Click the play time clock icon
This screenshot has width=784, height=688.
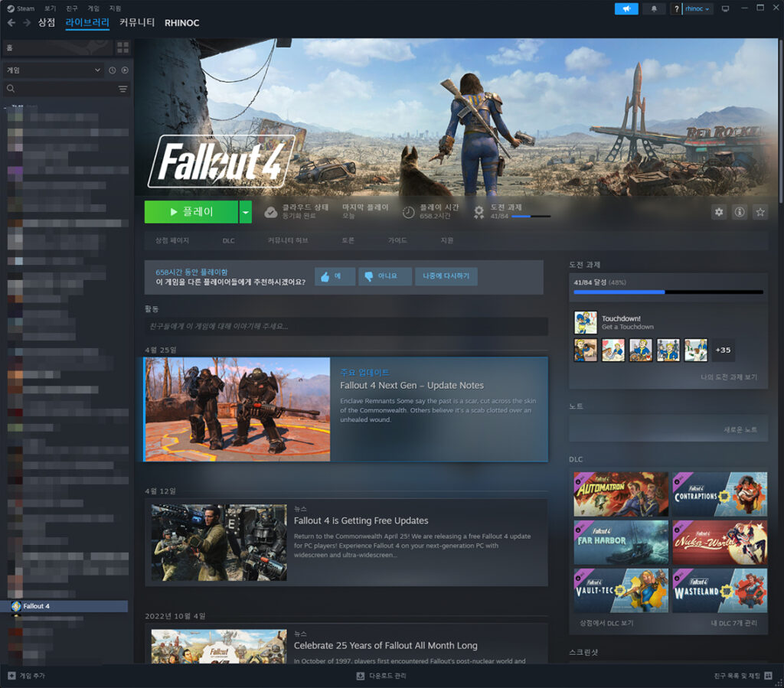[409, 212]
